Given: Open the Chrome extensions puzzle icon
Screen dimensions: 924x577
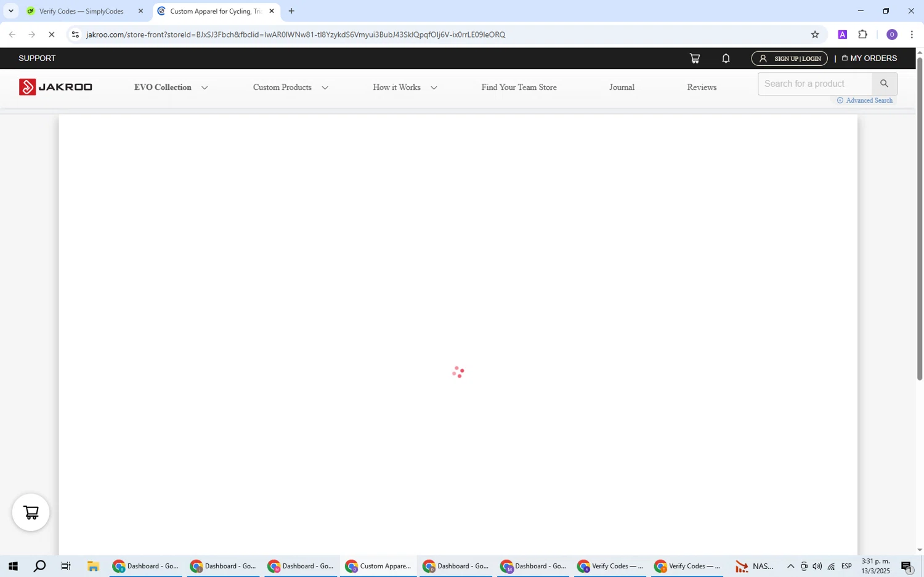Looking at the screenshot, I should pos(863,34).
